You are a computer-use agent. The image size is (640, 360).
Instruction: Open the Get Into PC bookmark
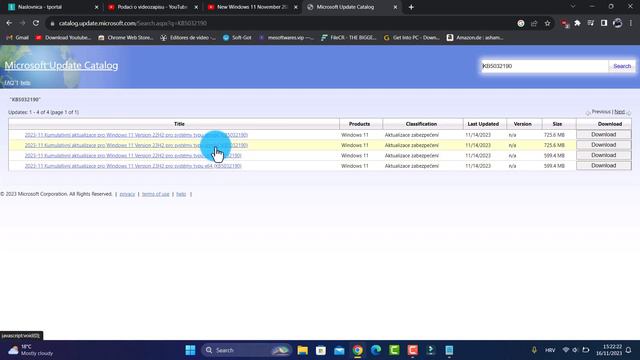click(412, 38)
